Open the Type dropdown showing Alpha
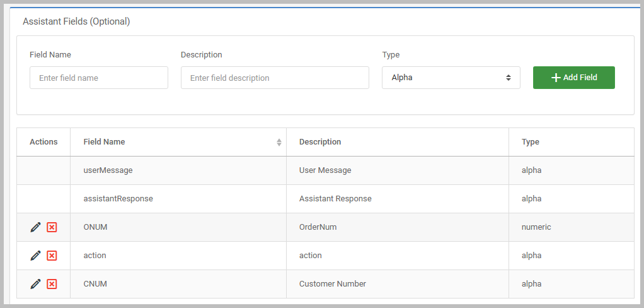 pyautogui.click(x=451, y=78)
